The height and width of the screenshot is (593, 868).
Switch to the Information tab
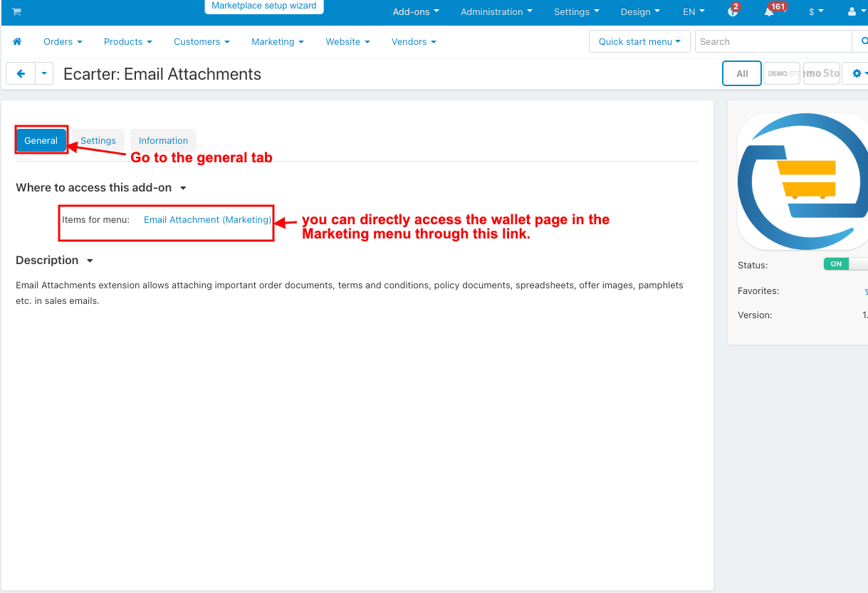click(x=163, y=141)
